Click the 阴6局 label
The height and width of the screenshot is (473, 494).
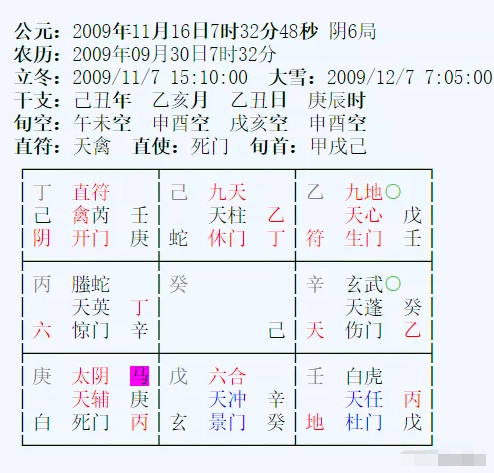[x=352, y=31]
